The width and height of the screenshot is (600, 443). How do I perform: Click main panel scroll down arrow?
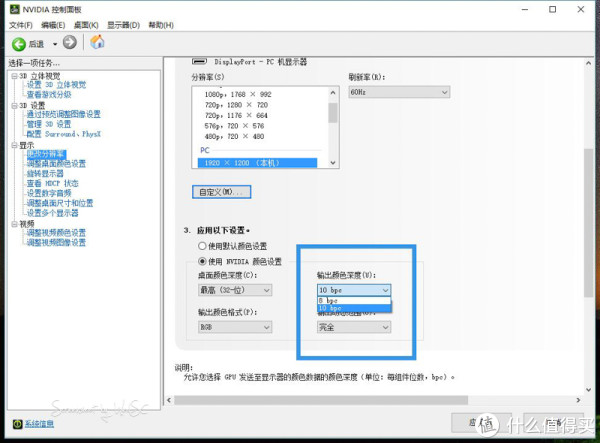pyautogui.click(x=589, y=389)
